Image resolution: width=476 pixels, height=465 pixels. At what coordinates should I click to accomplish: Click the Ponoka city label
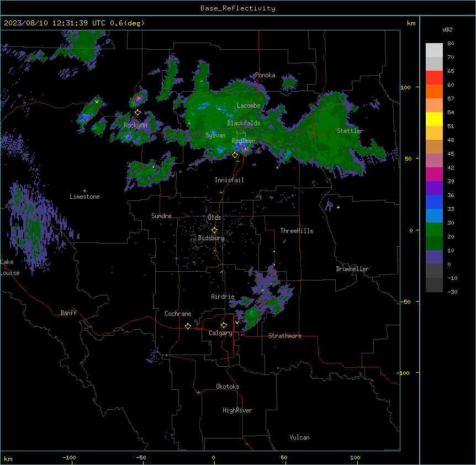265,75
